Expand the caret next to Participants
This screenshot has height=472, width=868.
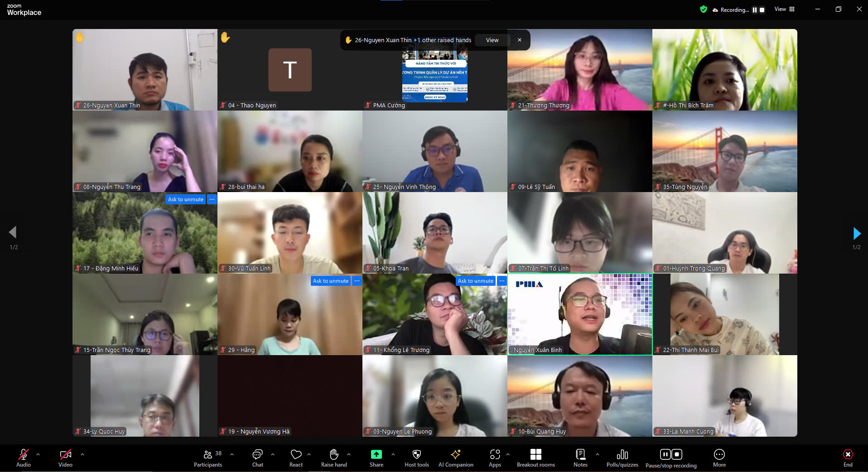tap(232, 454)
